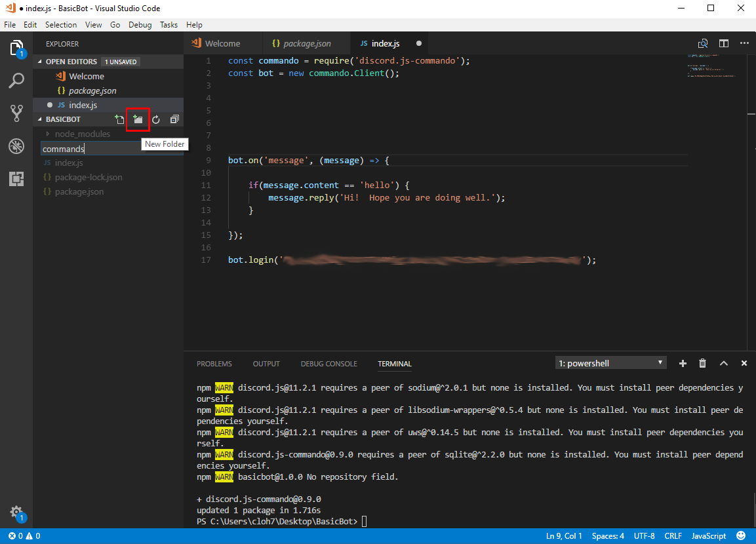Click the errors count in status bar
The image size is (756, 544).
point(16,536)
